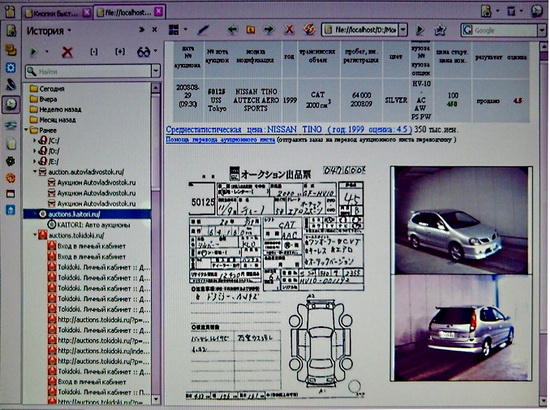This screenshot has width=550, height=410.
Task: Open KAITORI: Авто аукционы history entry
Action: (x=88, y=224)
